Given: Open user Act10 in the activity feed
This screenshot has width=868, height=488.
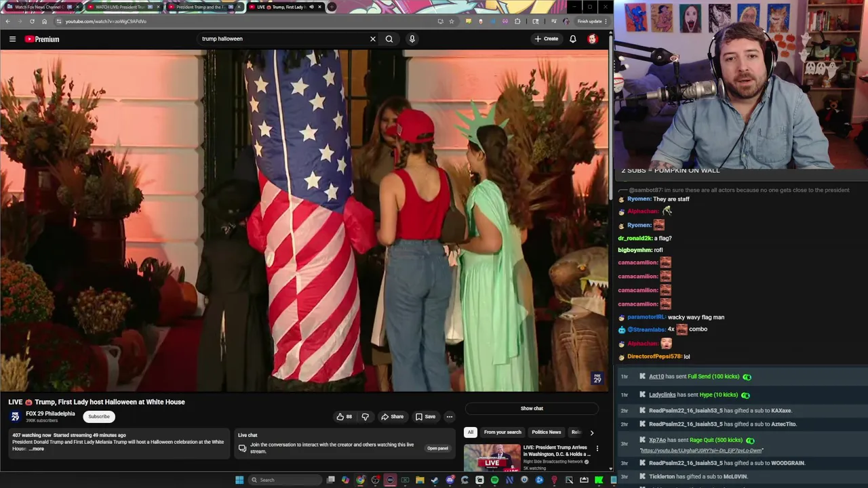Looking at the screenshot, I should point(656,377).
